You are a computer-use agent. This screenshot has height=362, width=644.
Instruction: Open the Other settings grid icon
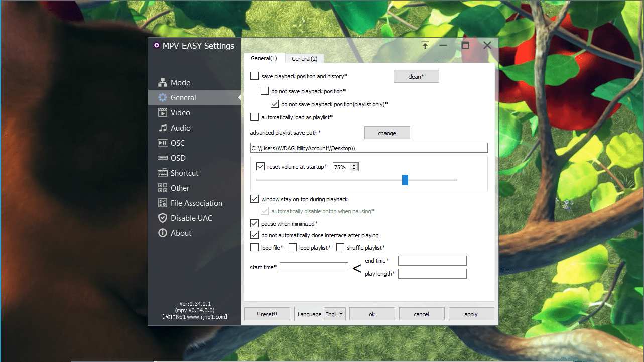point(162,188)
